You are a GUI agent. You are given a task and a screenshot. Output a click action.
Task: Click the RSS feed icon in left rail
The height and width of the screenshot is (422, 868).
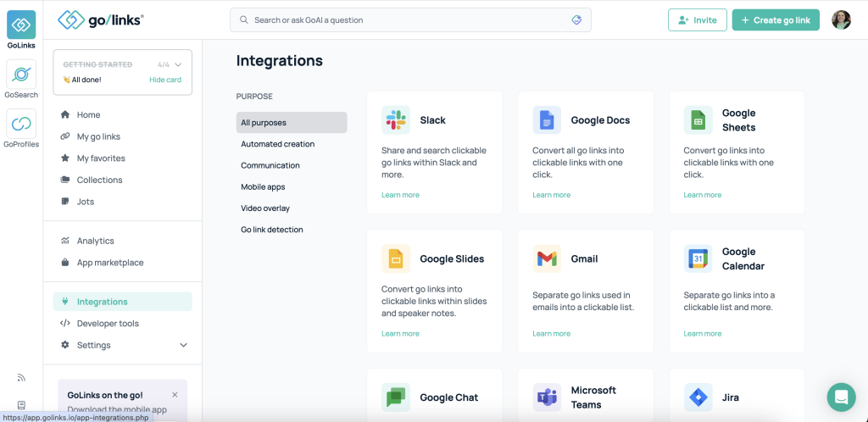click(21, 378)
